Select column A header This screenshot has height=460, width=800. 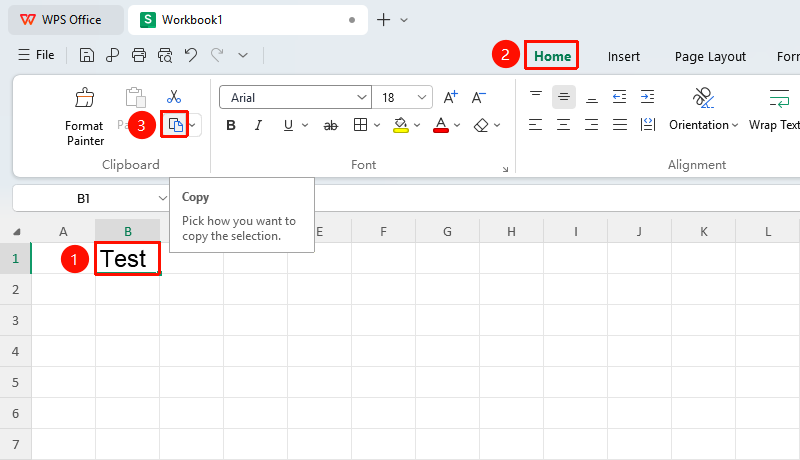(63, 232)
